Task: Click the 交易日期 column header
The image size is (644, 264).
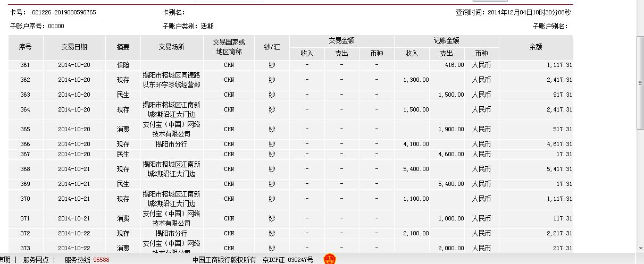Action: [x=74, y=47]
